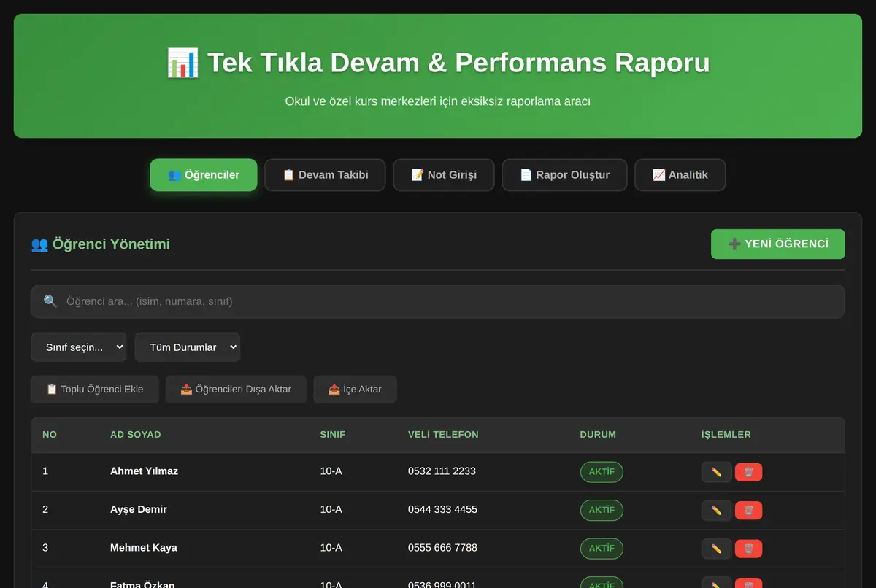Click the 10-A cell in Ahmet Yılmaz's row

point(331,471)
